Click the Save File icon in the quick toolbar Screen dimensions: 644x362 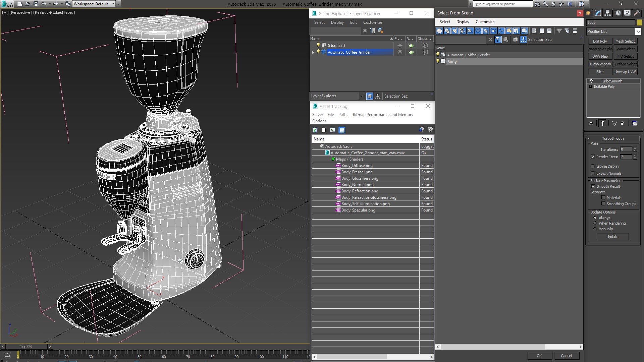tap(36, 4)
